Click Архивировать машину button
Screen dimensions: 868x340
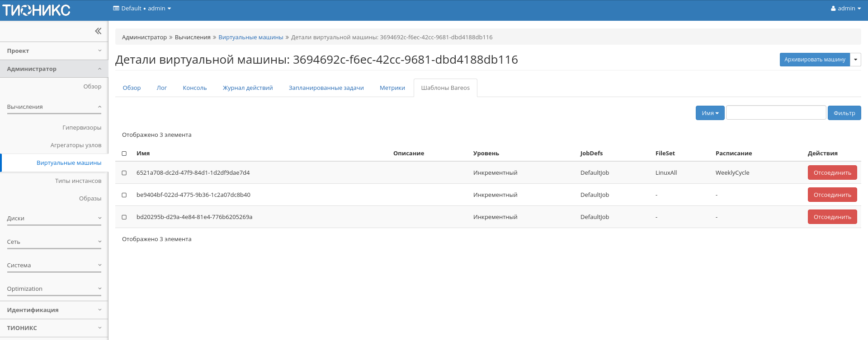[814, 60]
